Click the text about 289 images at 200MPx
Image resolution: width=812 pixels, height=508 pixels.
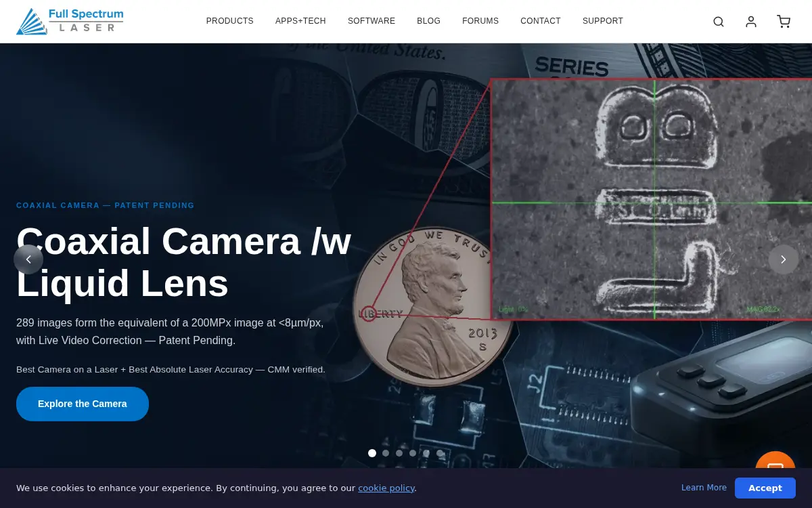[170, 331]
